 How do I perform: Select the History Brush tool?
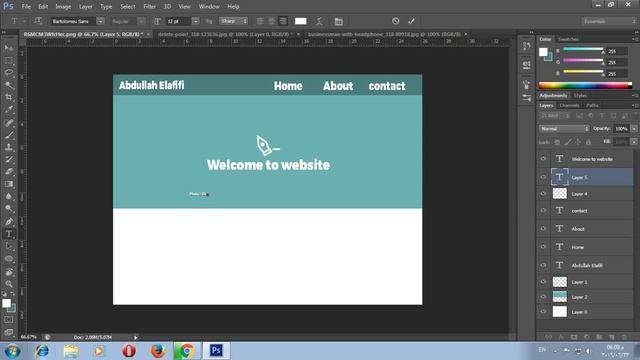click(x=9, y=160)
